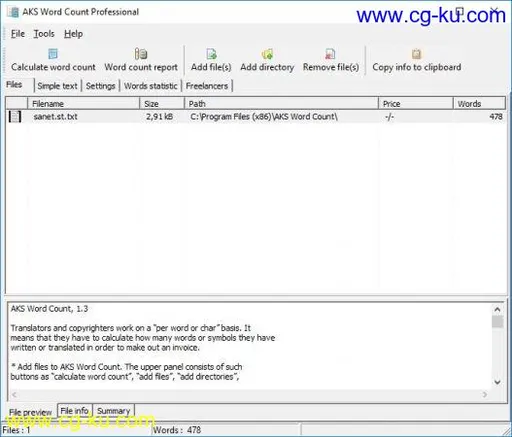
Task: Click the Words : 478 status bar entry
Action: (177, 430)
